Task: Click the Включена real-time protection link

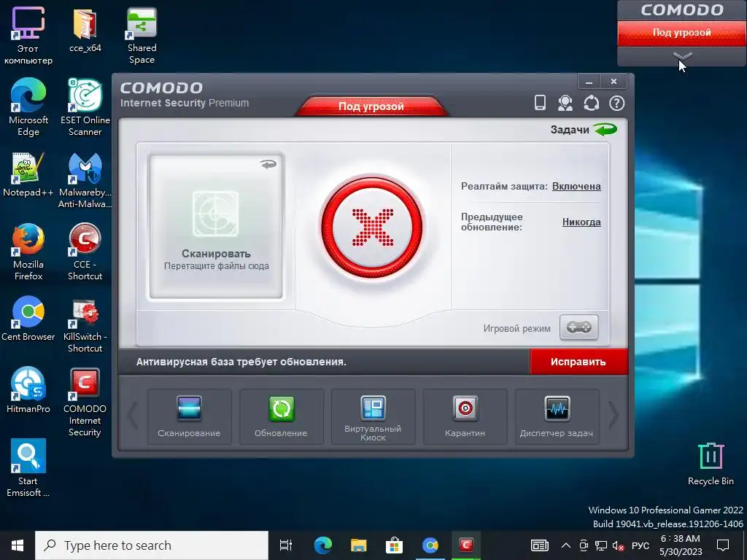Action: coord(576,186)
